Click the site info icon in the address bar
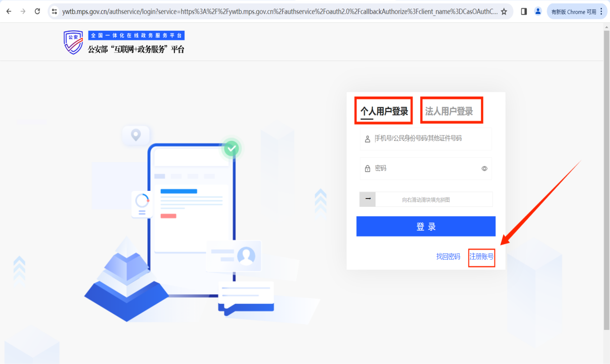Viewport: 610px width, 364px height. click(54, 11)
